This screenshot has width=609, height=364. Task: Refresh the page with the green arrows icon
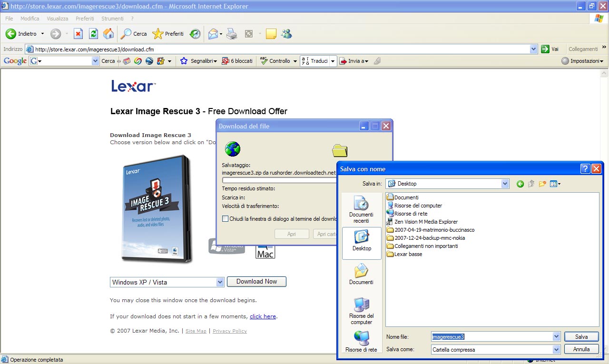pos(93,34)
